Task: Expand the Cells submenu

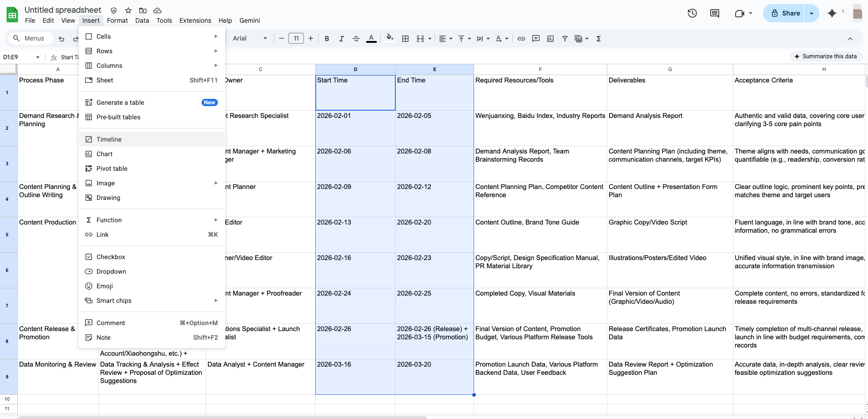Action: coord(152,36)
